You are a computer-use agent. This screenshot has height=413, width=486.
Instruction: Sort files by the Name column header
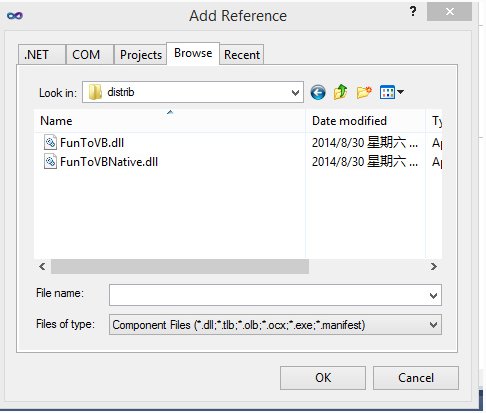click(x=169, y=121)
